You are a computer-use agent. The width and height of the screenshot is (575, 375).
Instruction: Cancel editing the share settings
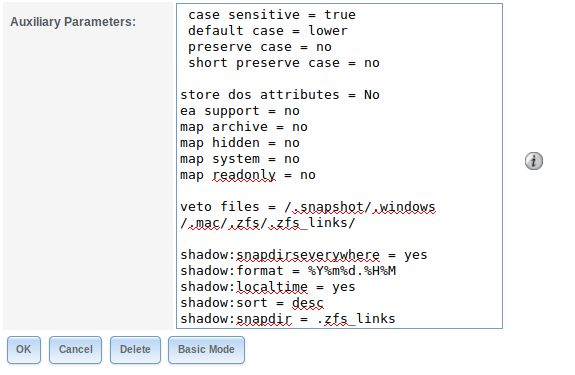click(76, 350)
